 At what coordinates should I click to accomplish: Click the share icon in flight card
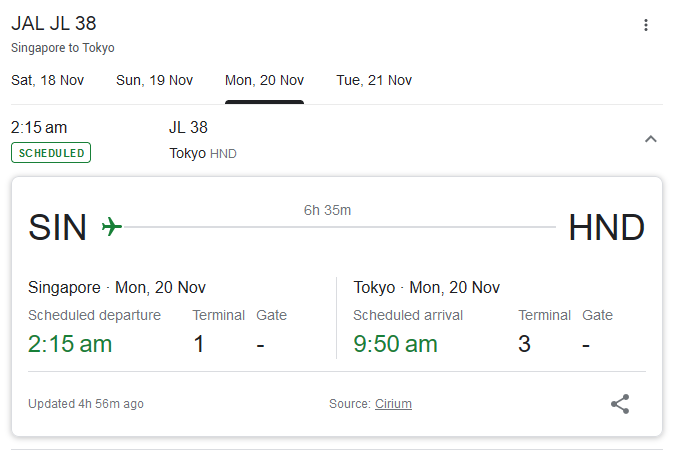[620, 404]
